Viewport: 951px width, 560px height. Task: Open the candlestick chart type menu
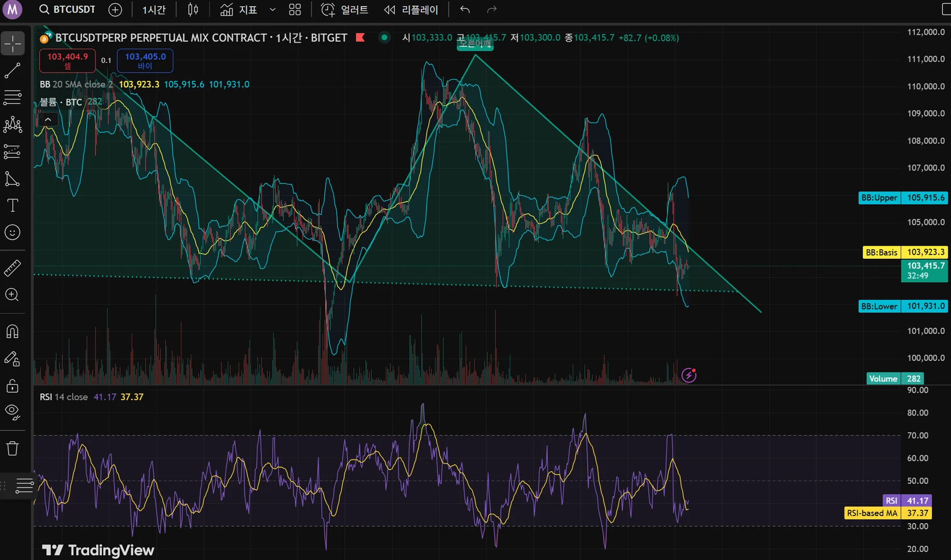[x=193, y=10]
